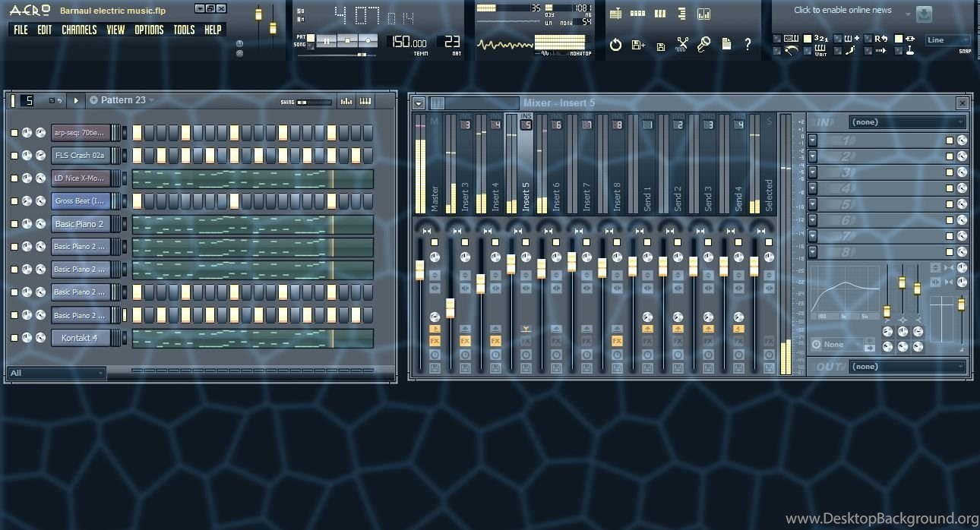Click the tempo 150.000 display
The width and height of the screenshot is (980, 530).
(410, 43)
